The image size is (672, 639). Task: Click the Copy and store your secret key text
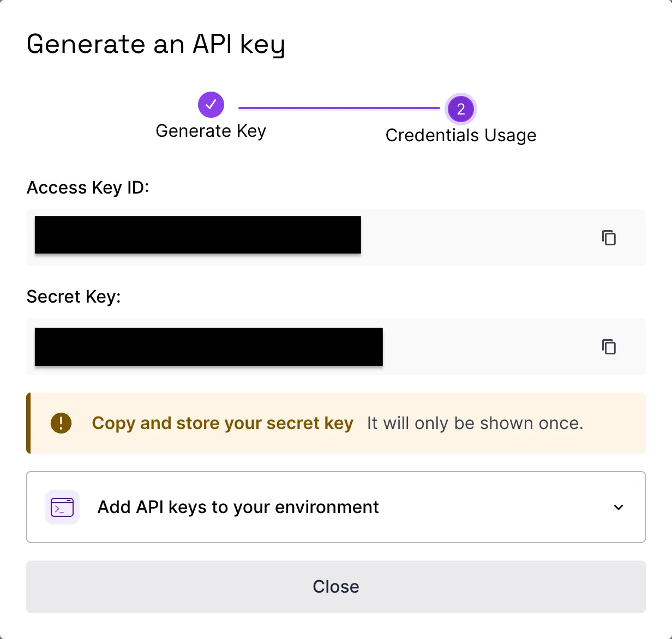point(223,423)
